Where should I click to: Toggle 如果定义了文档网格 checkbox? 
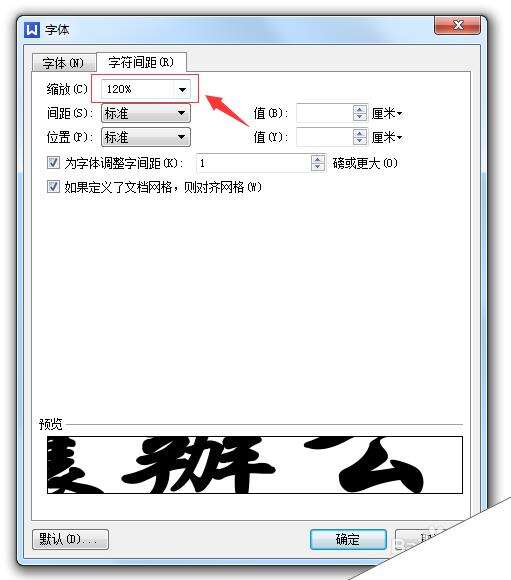(x=53, y=186)
